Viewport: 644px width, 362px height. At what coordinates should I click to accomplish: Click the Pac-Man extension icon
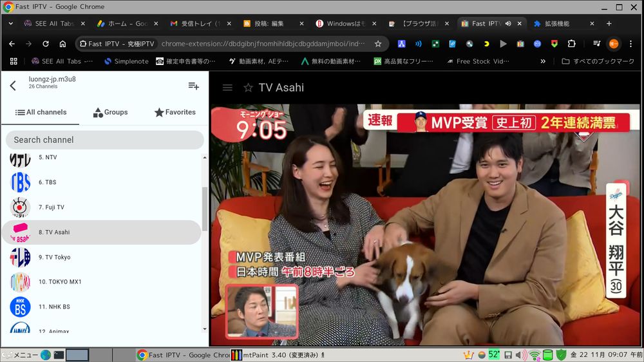pos(486,44)
